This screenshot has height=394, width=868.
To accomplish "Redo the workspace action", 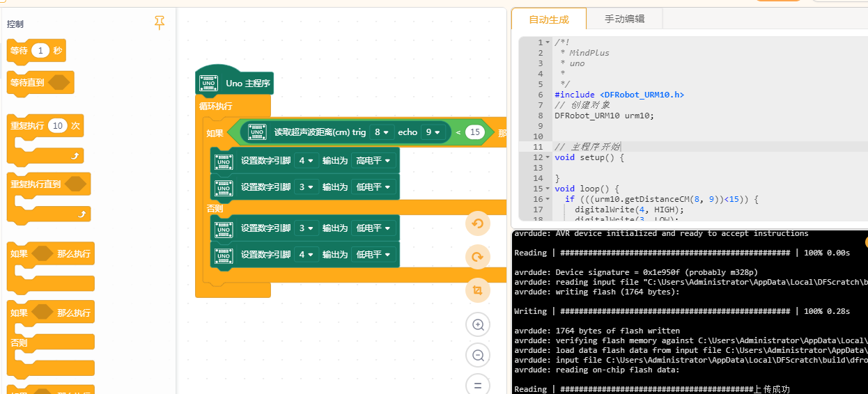I will click(x=478, y=257).
